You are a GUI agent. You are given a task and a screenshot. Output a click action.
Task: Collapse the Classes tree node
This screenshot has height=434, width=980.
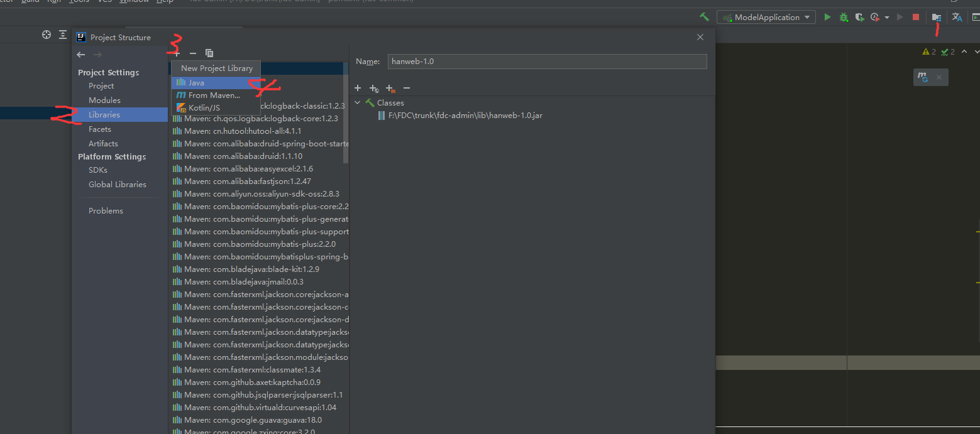click(358, 102)
